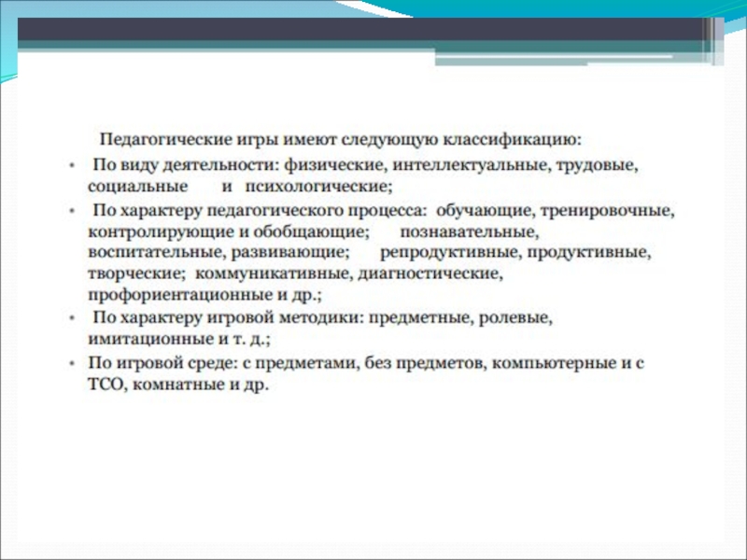Click the line 'ТСО, комнатные и др.'
The height and width of the screenshot is (560, 747).
point(178,385)
